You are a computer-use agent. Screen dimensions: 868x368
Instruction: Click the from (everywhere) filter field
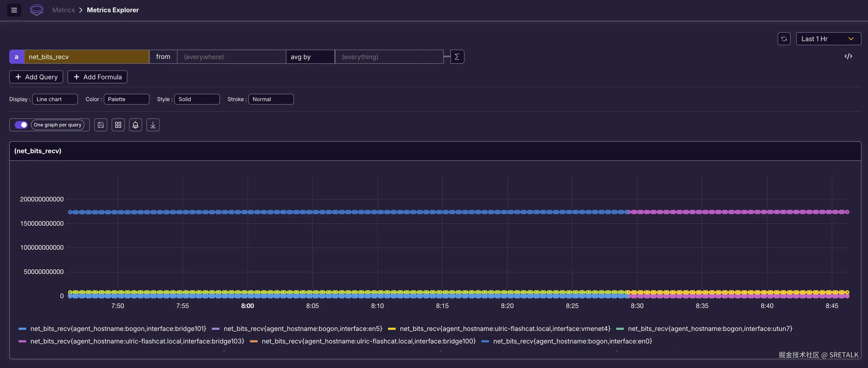pos(231,57)
